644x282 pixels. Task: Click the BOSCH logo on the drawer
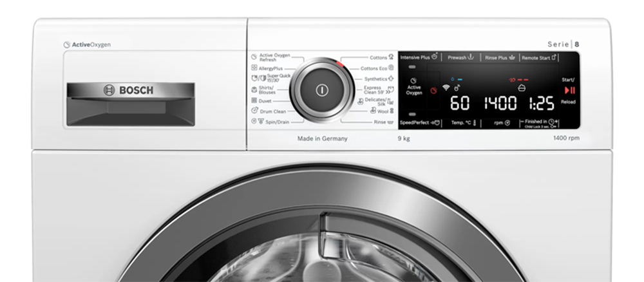coord(129,90)
